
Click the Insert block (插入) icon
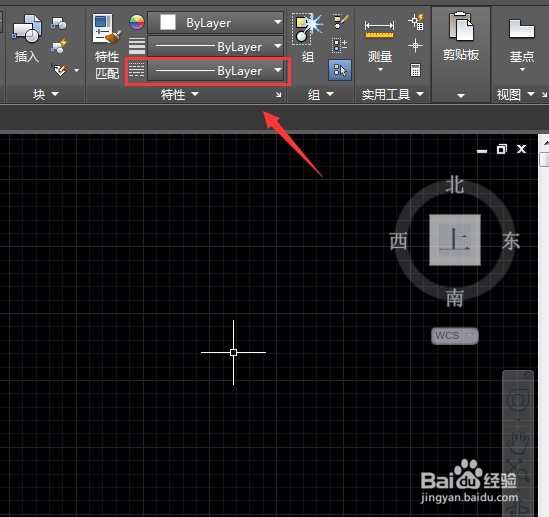[27, 29]
